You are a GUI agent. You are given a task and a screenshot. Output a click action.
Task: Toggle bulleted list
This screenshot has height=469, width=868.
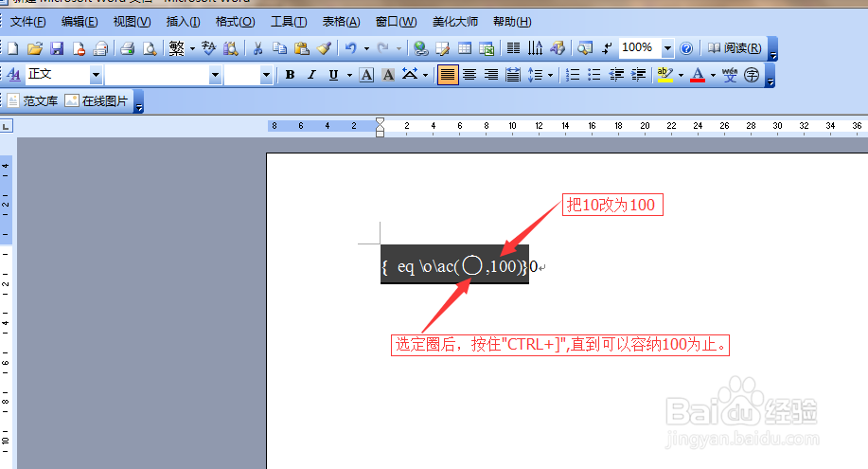click(x=594, y=75)
